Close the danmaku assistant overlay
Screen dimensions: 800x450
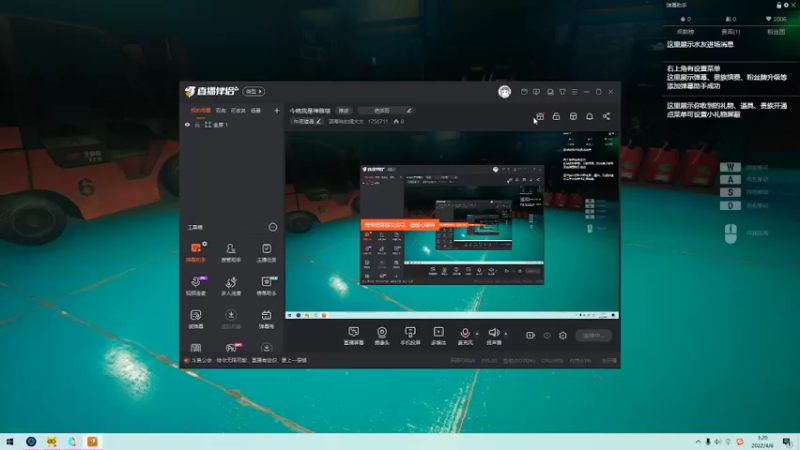[793, 5]
